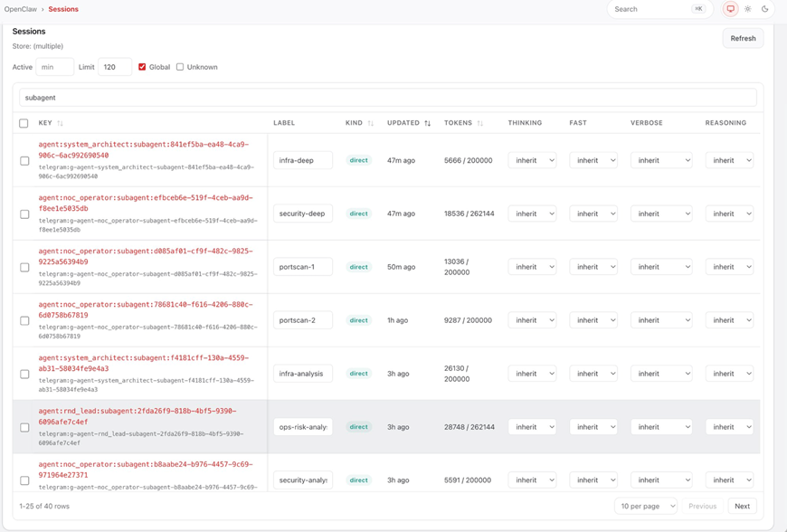The image size is (787, 532).
Task: Click the Refresh button
Action: [743, 38]
